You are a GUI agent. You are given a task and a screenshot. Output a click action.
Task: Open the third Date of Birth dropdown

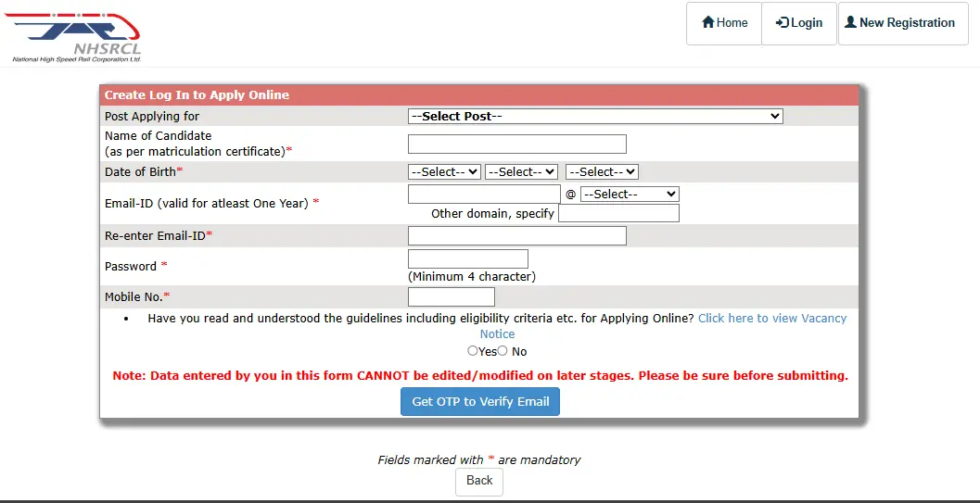(602, 171)
